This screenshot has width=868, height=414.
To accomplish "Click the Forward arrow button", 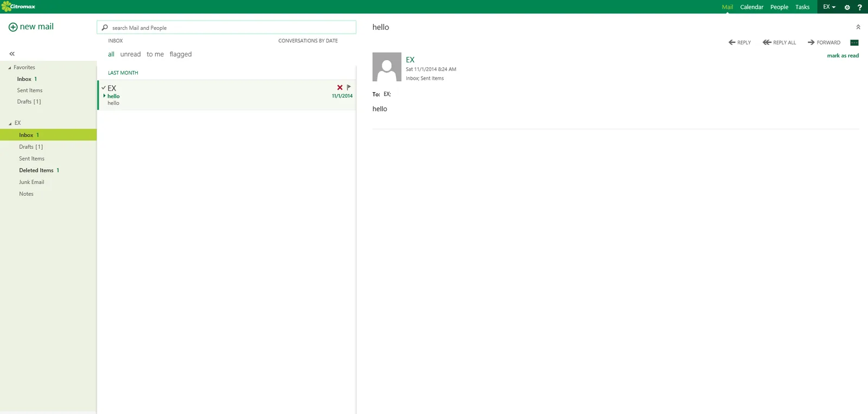I will tap(824, 42).
